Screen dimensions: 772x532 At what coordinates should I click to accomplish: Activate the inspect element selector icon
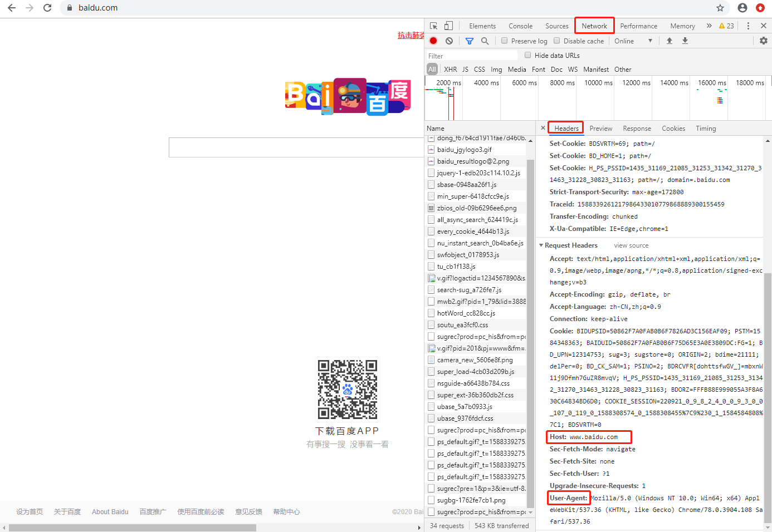(x=433, y=26)
